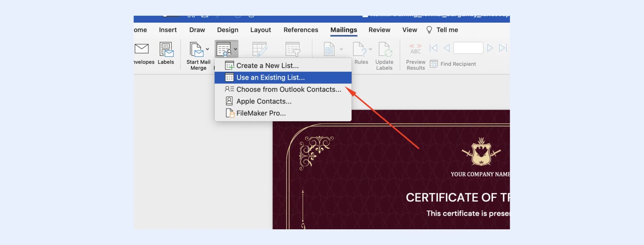This screenshot has height=245, width=644.
Task: Go to the previous record
Action: pyautogui.click(x=447, y=48)
